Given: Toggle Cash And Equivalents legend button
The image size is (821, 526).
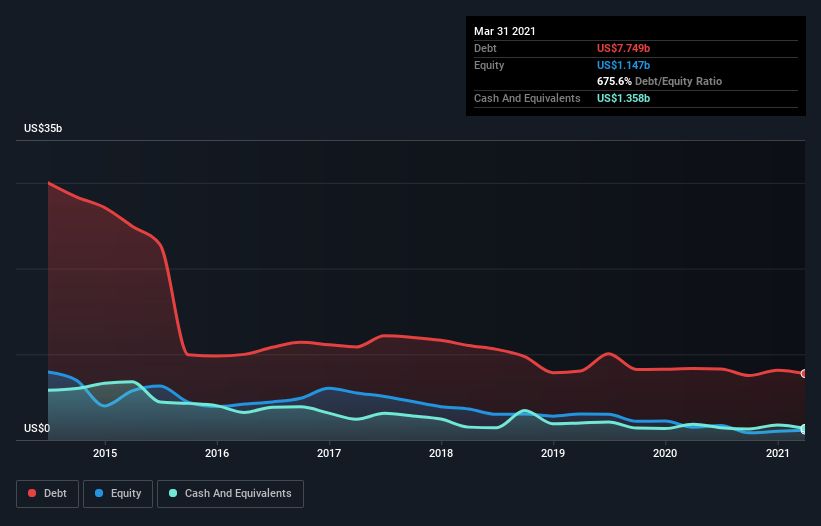Looking at the screenshot, I should [230, 494].
